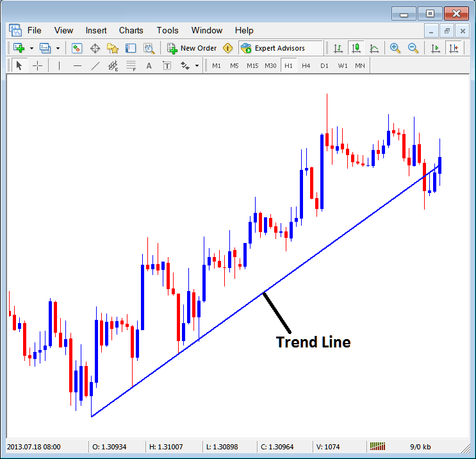Open the Charts menu

tap(131, 30)
